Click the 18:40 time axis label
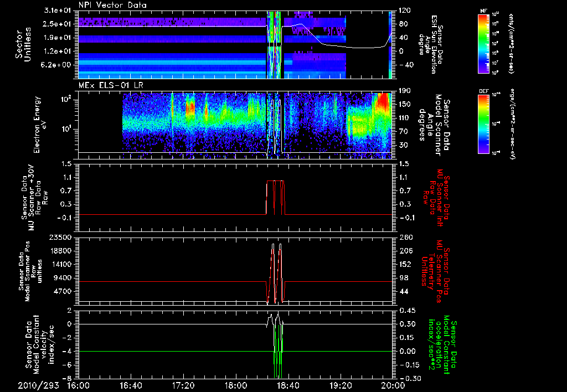Image resolution: width=567 pixels, height=392 pixels. click(x=288, y=385)
